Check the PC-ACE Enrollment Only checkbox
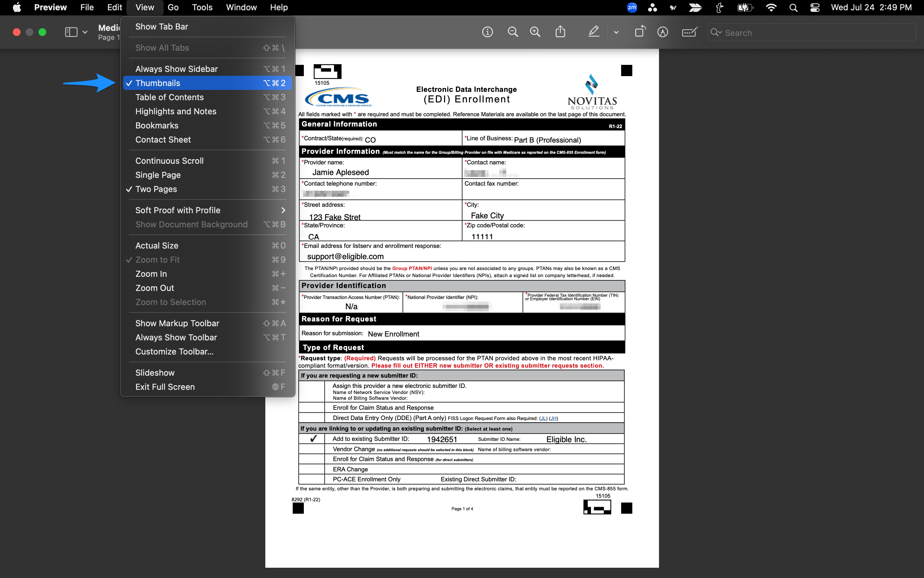 312,479
